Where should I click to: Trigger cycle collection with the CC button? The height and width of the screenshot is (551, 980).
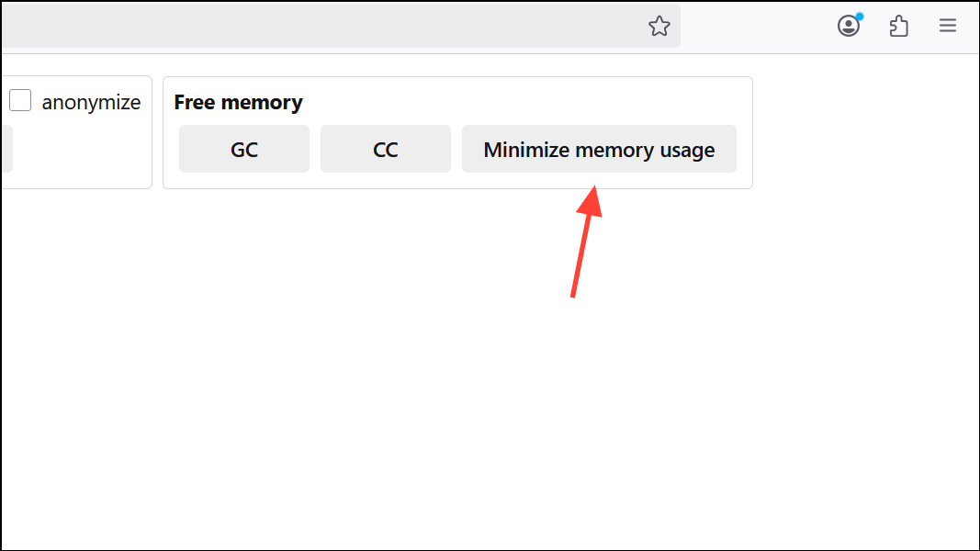click(x=386, y=149)
